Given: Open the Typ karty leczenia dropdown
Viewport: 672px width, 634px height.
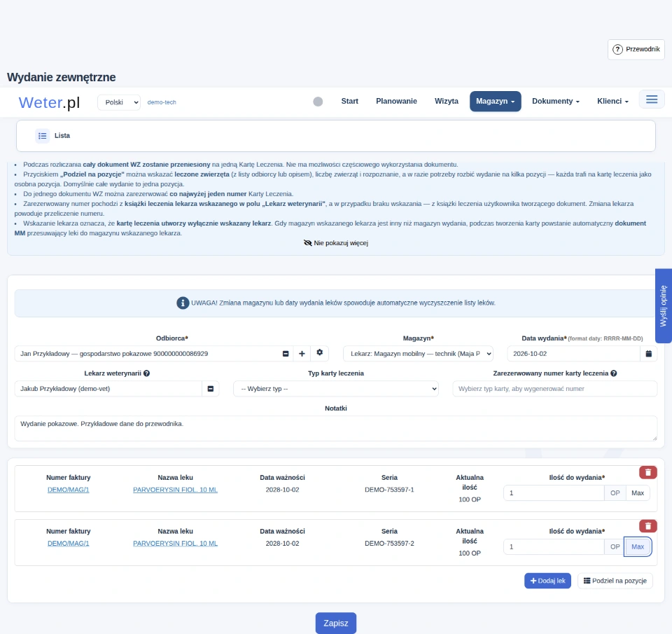Looking at the screenshot, I should pos(336,389).
